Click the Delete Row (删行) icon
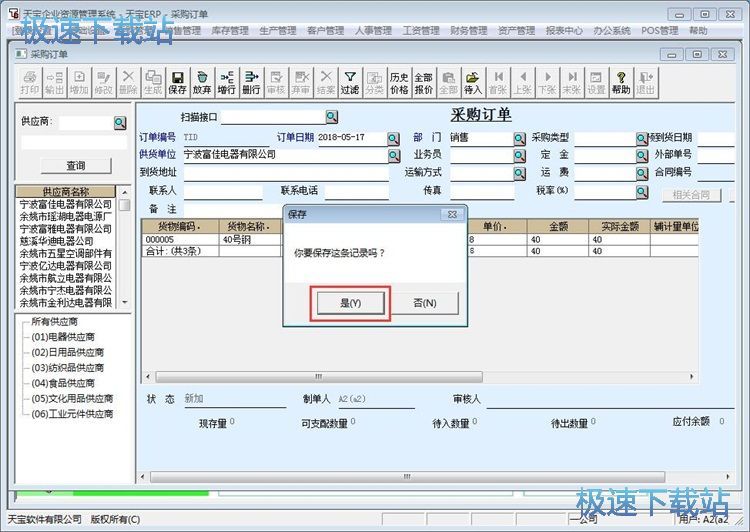Viewport: 750px width, 532px height. 251,83
